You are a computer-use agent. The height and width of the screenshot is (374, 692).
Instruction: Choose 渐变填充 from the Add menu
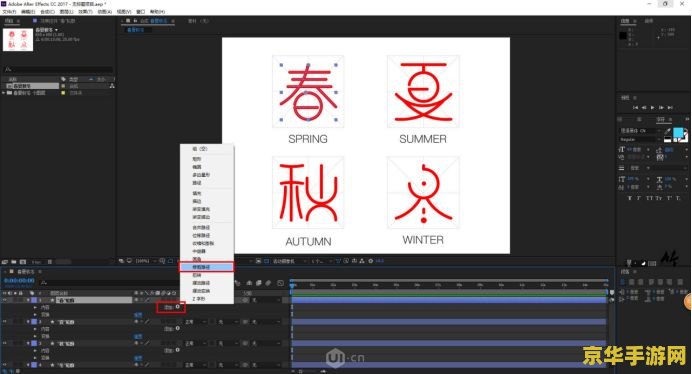pyautogui.click(x=206, y=209)
